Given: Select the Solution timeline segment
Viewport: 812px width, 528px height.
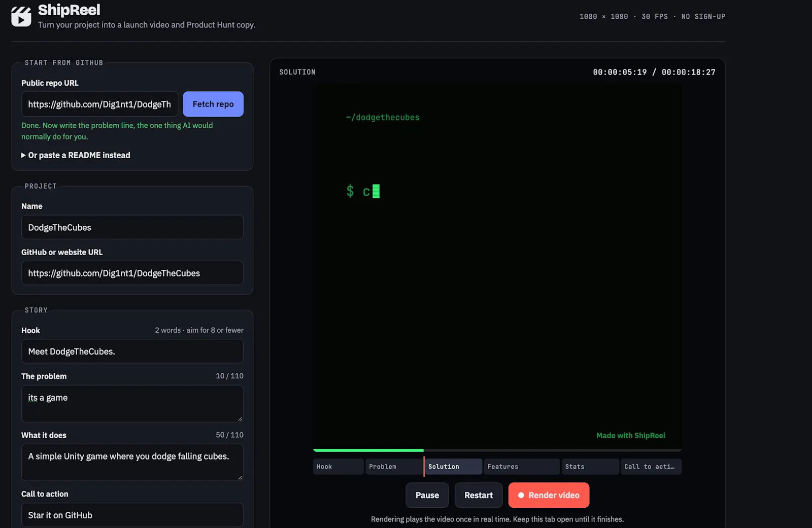Looking at the screenshot, I should point(453,467).
